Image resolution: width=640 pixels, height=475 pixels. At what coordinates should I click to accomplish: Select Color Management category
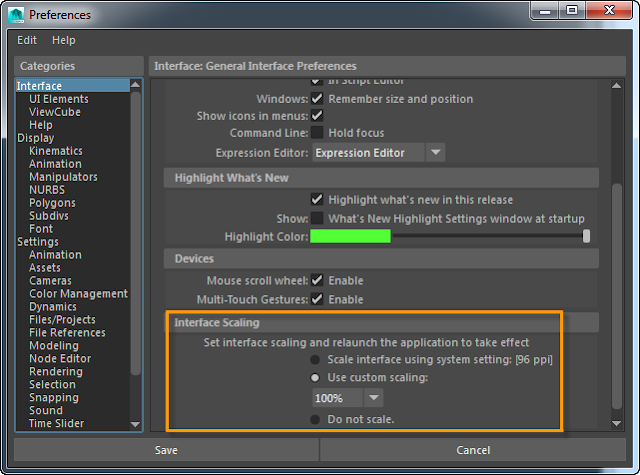click(78, 294)
